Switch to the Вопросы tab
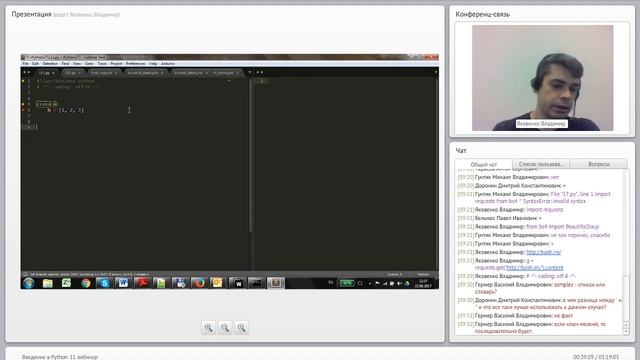 pyautogui.click(x=599, y=164)
